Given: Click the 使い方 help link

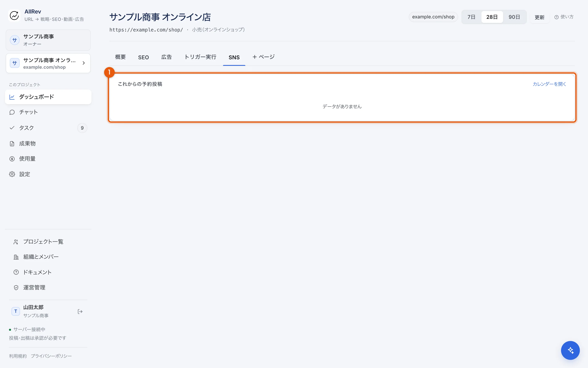Looking at the screenshot, I should tap(564, 17).
